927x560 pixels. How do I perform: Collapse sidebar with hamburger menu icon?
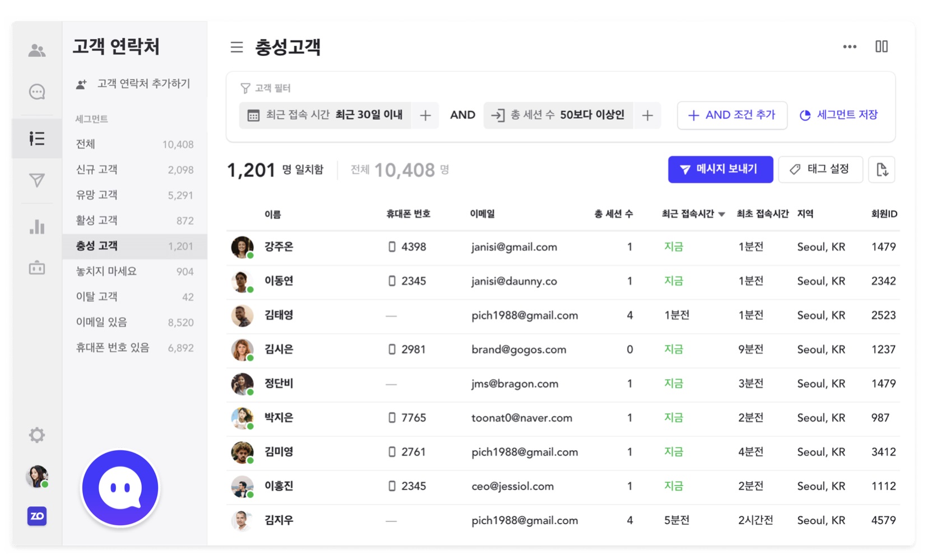[237, 47]
